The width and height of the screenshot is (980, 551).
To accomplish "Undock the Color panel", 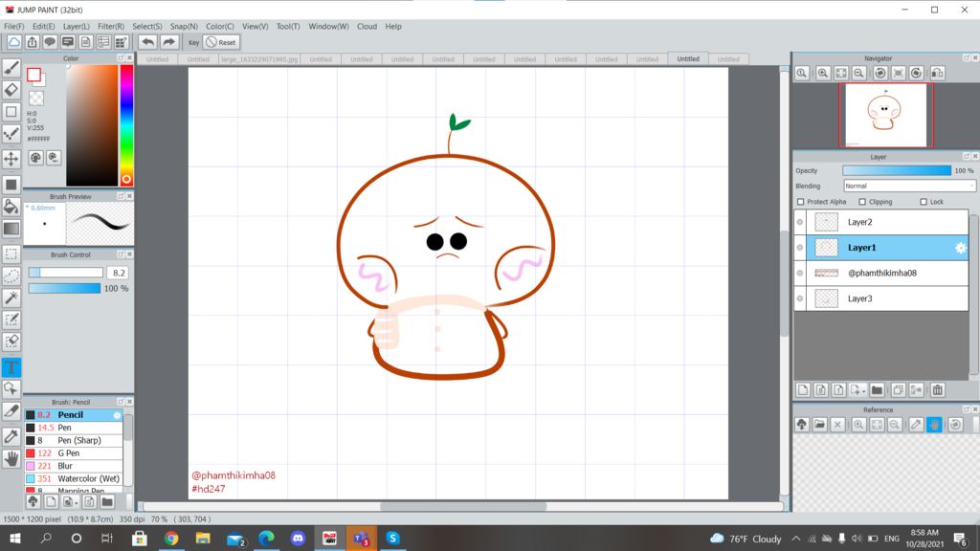I will click(121, 58).
